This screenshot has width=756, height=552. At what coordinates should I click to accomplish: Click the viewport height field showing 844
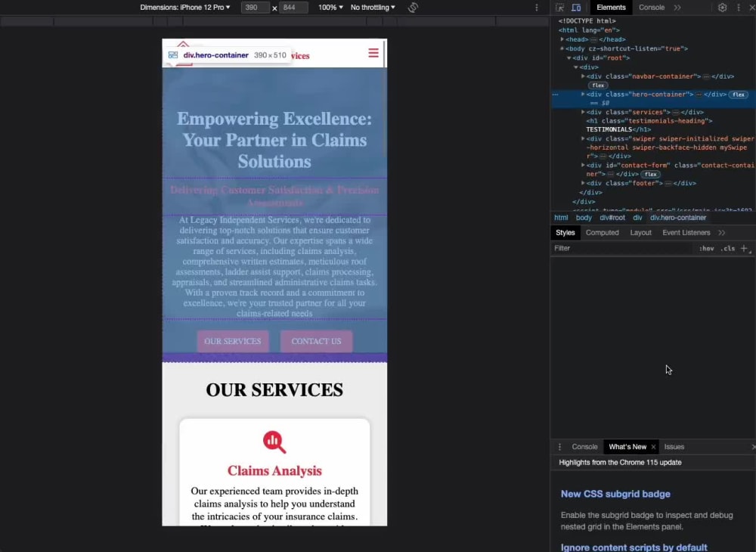[x=293, y=8]
